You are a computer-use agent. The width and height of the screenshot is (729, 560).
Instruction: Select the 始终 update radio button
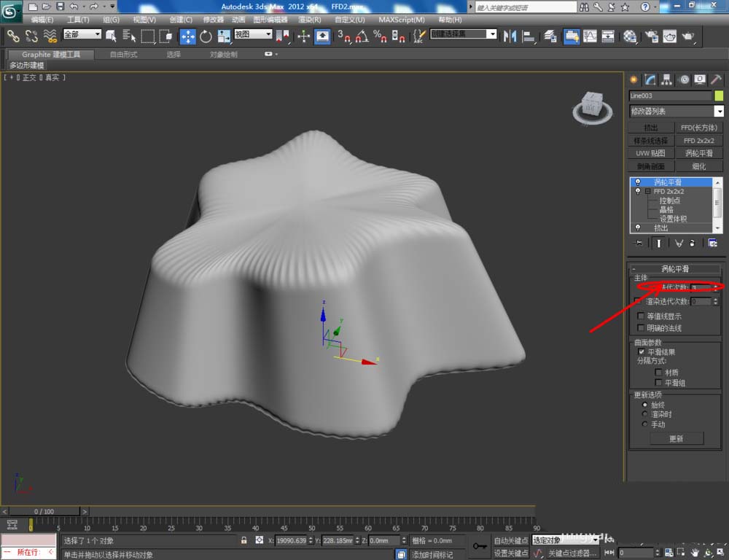(644, 405)
